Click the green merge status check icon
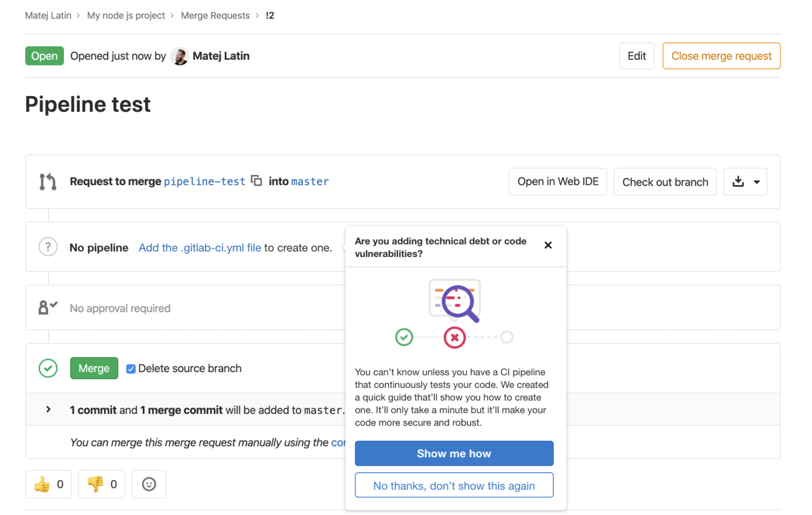812x515 pixels. click(48, 368)
